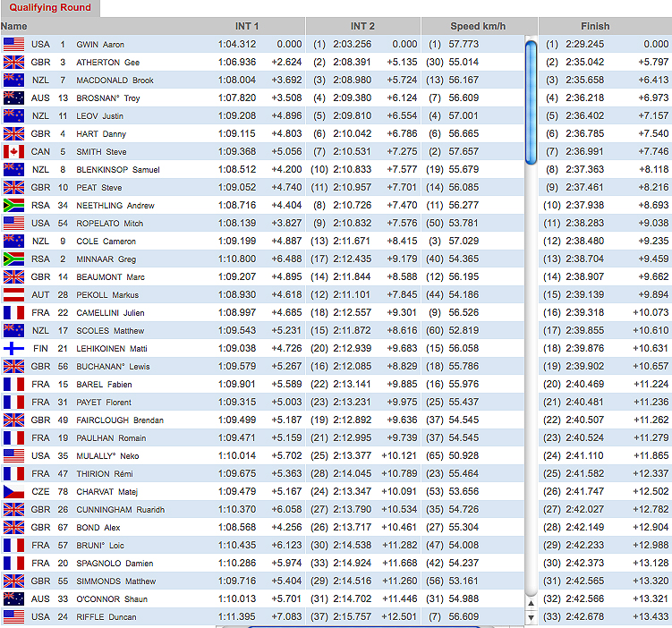Click the Canadian flag next to SMITH Steve
This screenshot has width=672, height=628.
point(13,151)
